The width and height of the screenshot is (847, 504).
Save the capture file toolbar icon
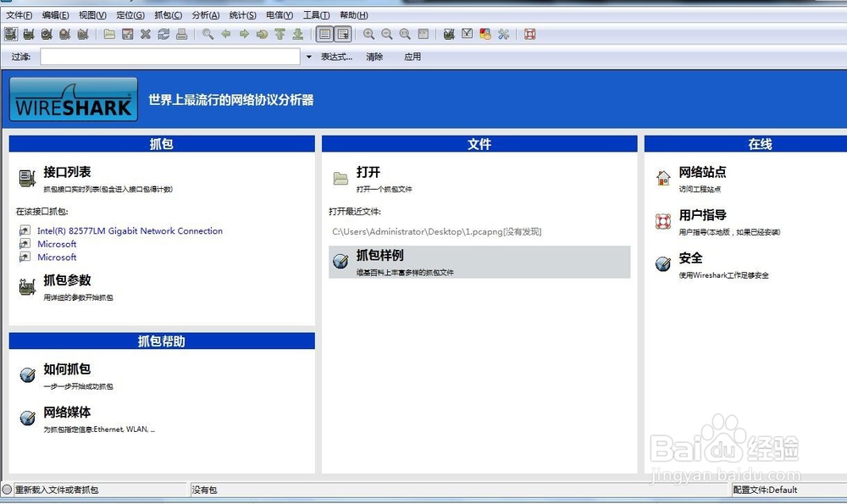point(128,34)
